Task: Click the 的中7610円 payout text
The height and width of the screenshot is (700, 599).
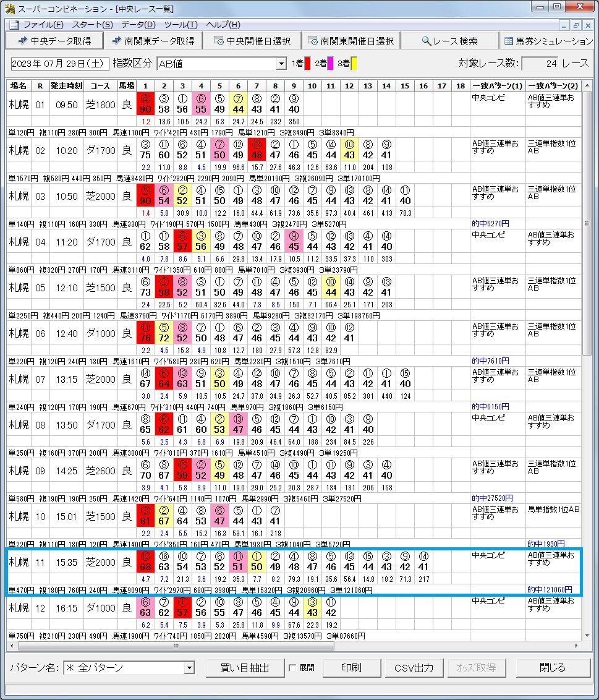Action: (491, 361)
